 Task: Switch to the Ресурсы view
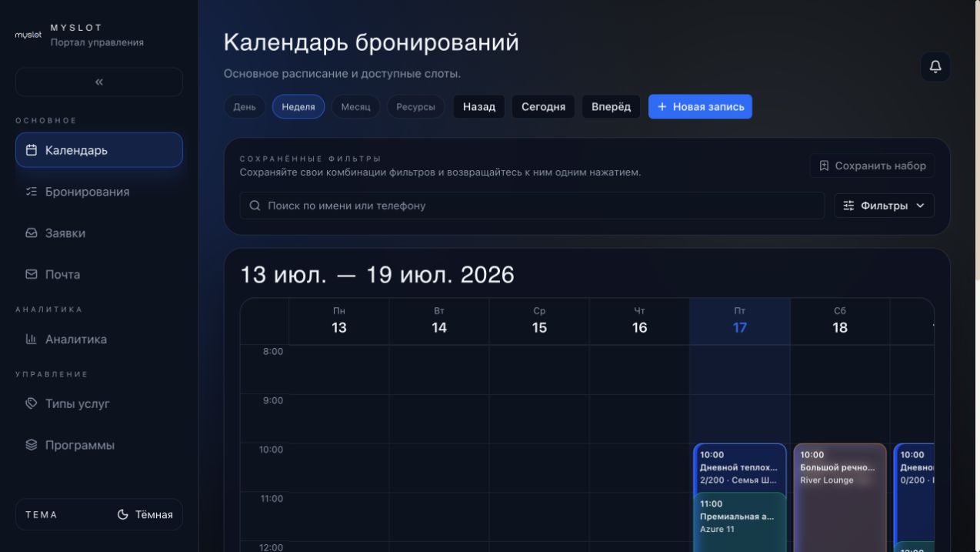coord(415,107)
